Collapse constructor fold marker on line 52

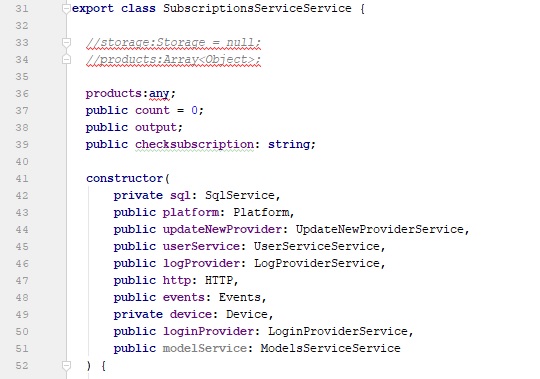pos(66,366)
